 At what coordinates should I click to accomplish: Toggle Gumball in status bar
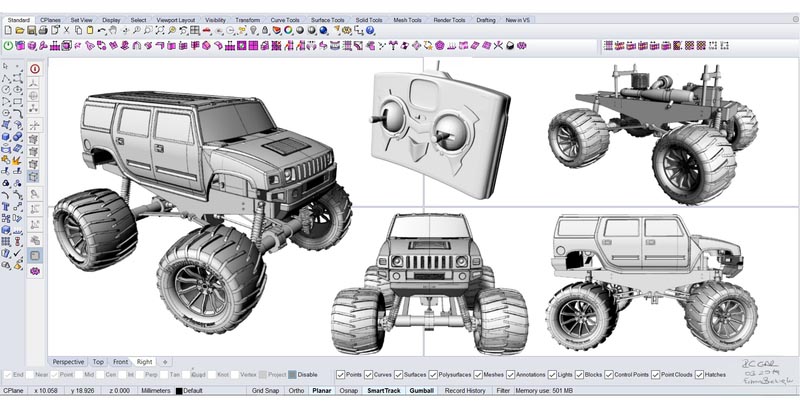pyautogui.click(x=421, y=391)
